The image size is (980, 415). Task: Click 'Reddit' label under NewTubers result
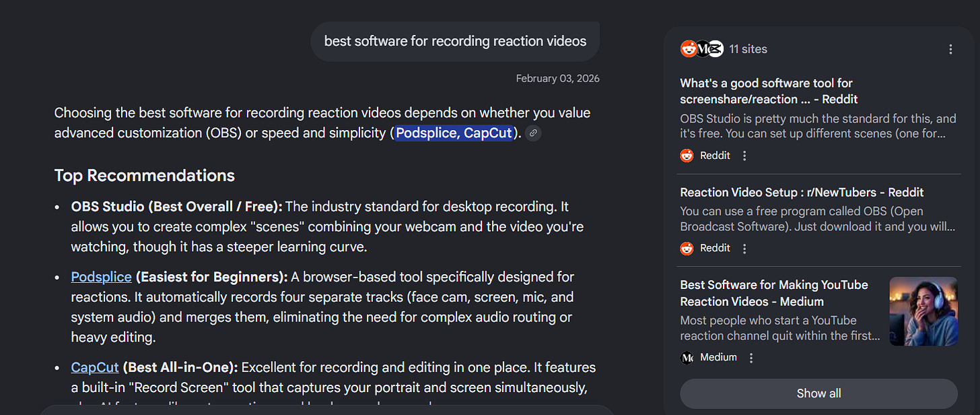click(x=715, y=249)
